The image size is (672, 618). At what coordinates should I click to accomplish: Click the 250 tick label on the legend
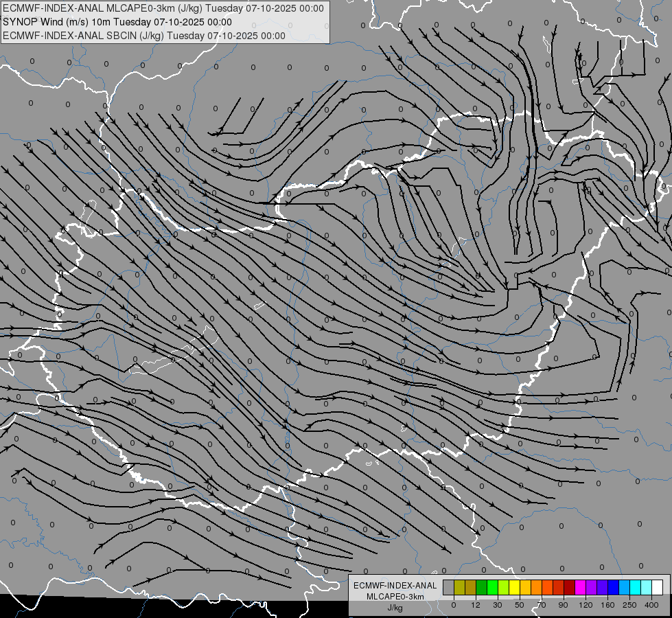629,604
